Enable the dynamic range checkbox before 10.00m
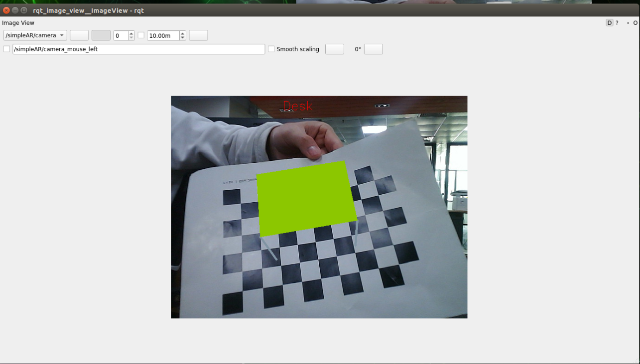 click(141, 35)
